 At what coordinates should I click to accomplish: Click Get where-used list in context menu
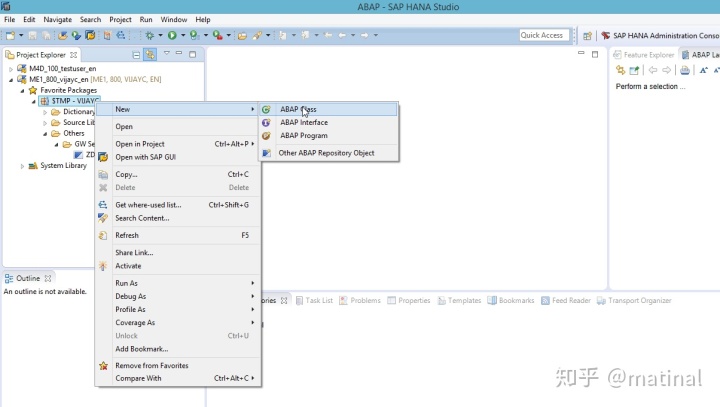tap(178, 205)
